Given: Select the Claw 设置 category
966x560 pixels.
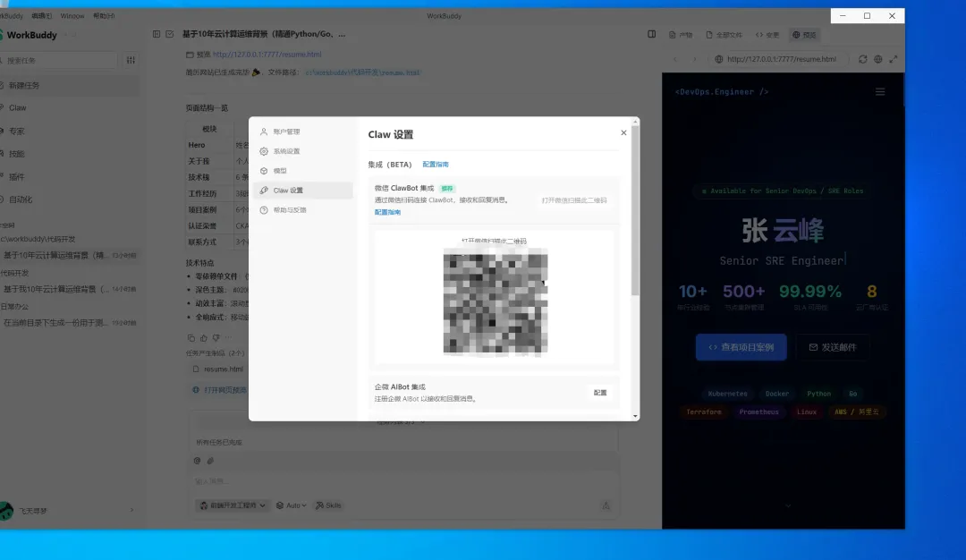Looking at the screenshot, I should 302,191.
